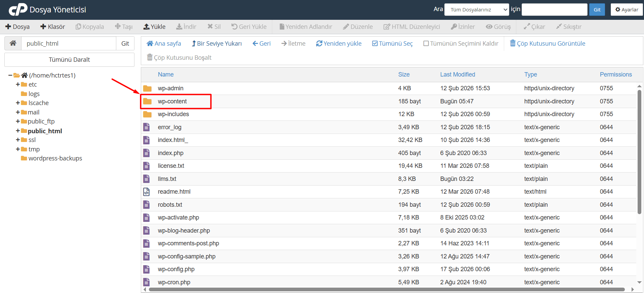
Task: Click the search text field after için
Action: coord(554,9)
